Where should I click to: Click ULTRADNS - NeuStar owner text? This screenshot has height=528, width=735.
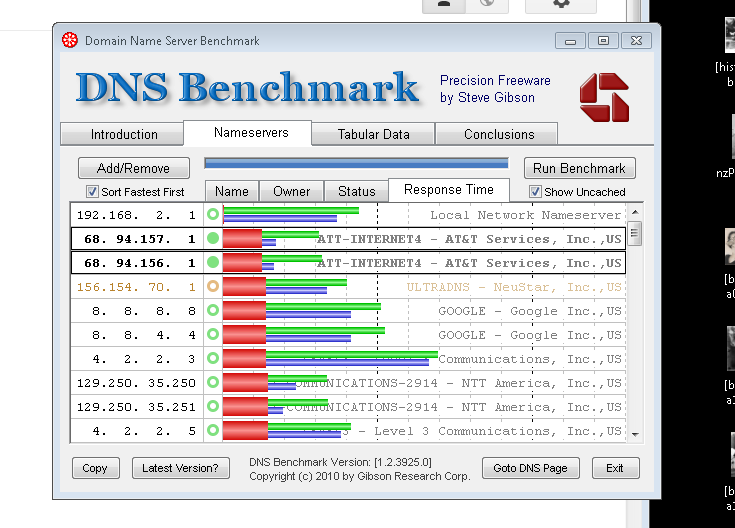pyautogui.click(x=514, y=287)
